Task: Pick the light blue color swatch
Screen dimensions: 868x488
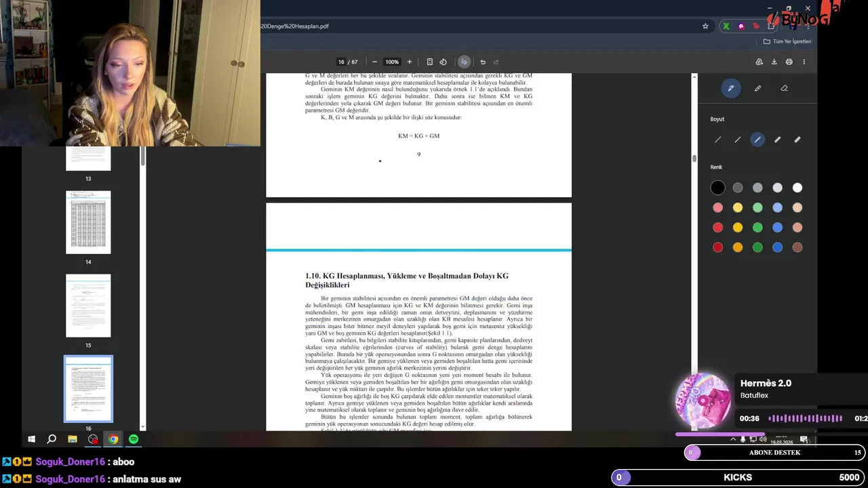Action: click(778, 207)
